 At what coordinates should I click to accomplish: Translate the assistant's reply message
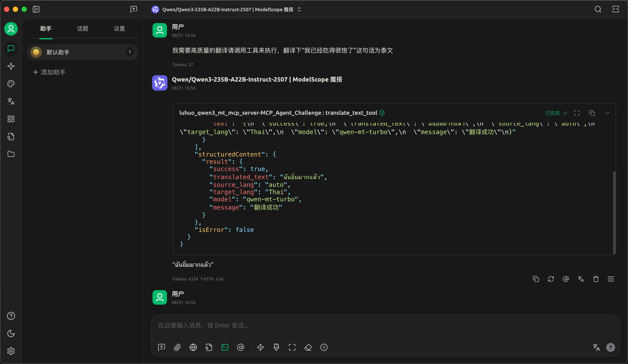pyautogui.click(x=581, y=279)
